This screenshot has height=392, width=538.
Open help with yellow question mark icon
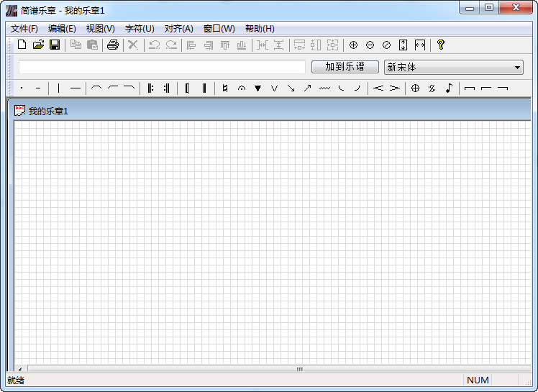441,45
